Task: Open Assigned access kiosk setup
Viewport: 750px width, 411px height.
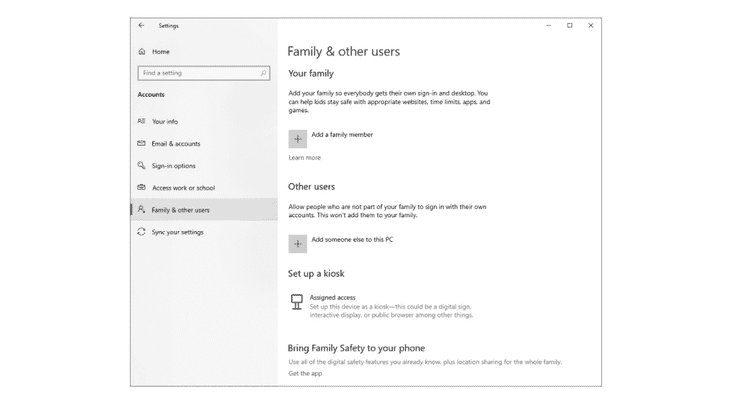Action: tap(332, 297)
